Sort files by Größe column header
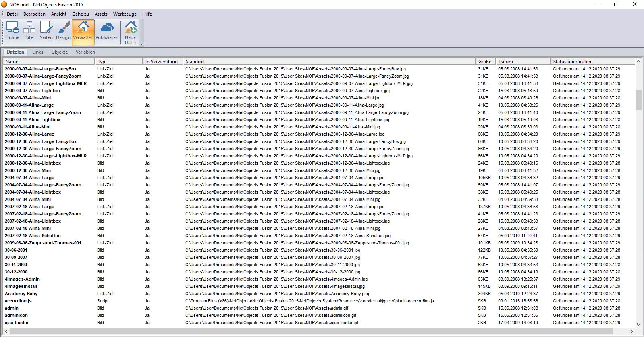The image size is (644, 337). click(485, 62)
